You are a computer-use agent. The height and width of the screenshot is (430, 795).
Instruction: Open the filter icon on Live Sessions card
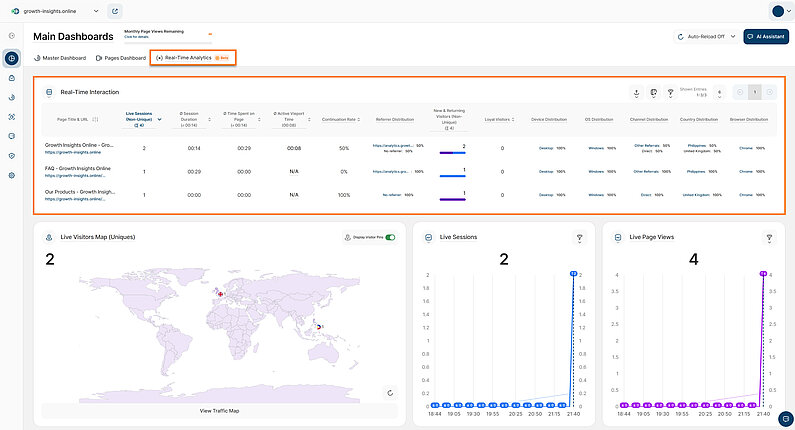[580, 238]
